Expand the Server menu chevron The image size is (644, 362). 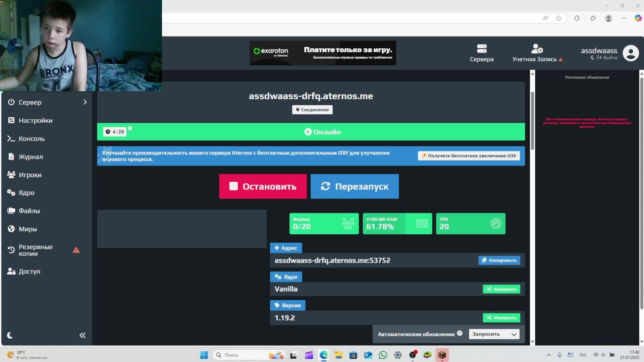click(85, 102)
